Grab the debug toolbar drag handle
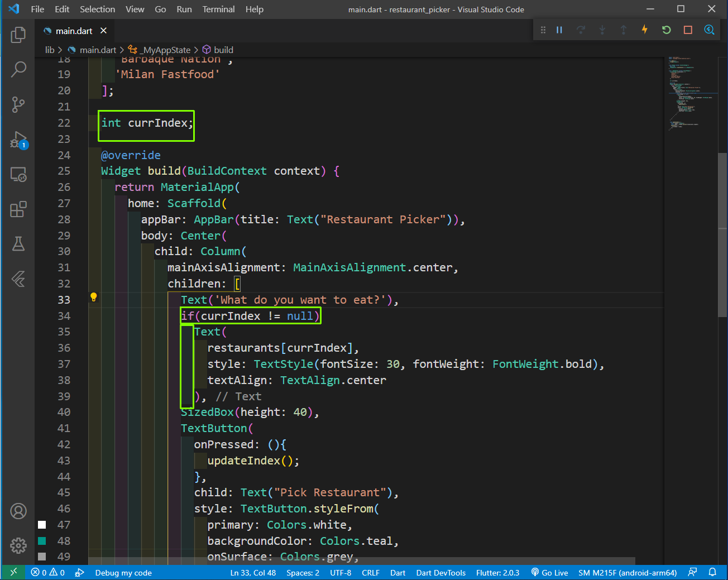The image size is (728, 580). (x=543, y=30)
